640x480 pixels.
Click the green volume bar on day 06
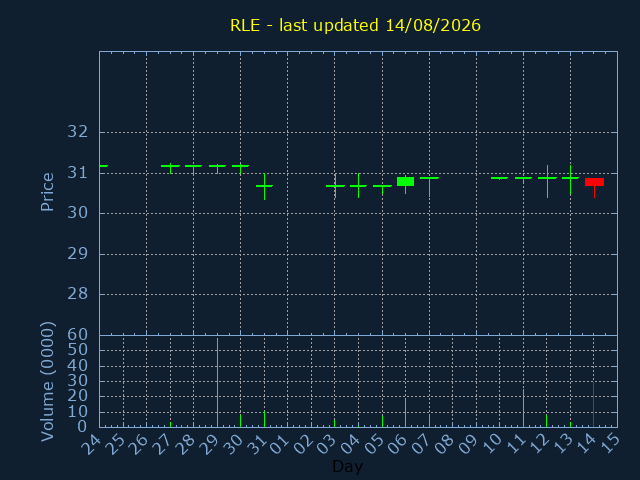pyautogui.click(x=405, y=413)
